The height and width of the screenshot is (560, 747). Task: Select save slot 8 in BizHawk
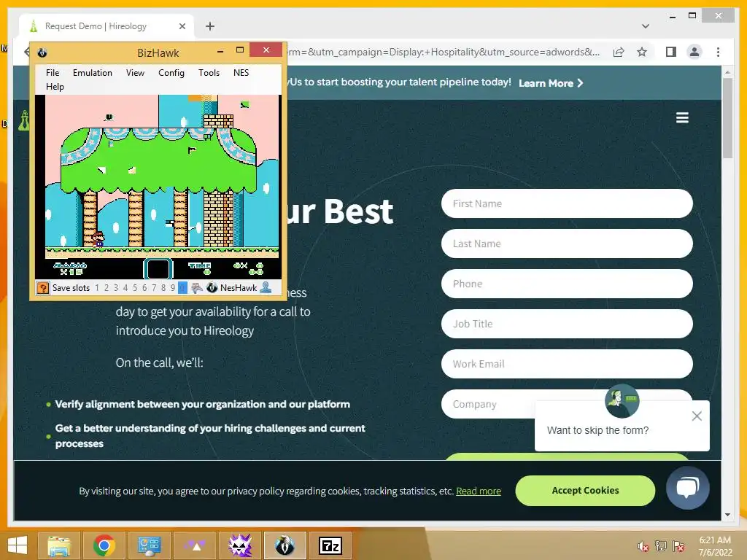point(163,287)
